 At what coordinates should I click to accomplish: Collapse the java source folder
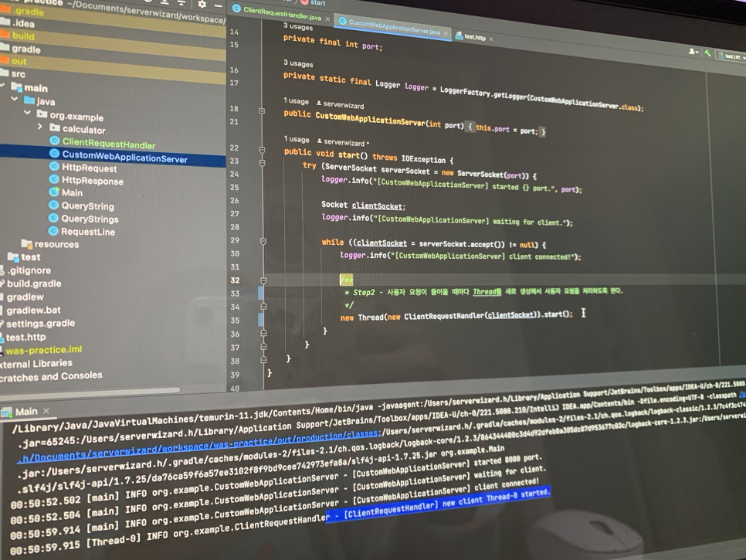click(14, 100)
